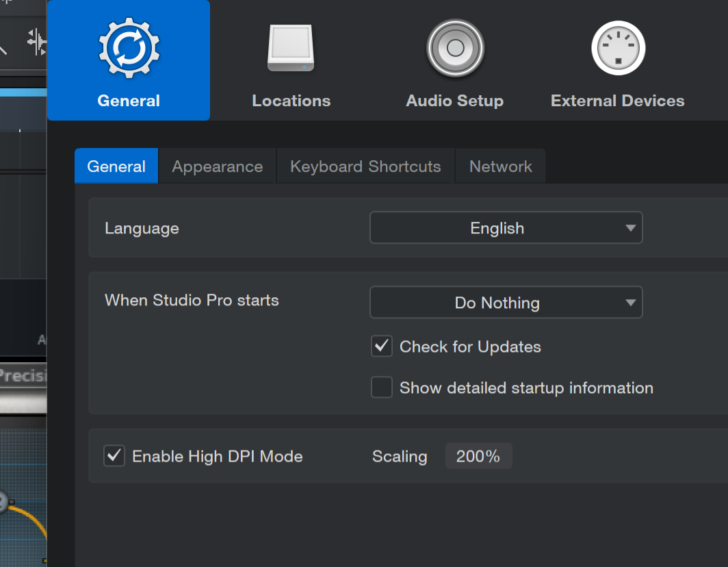
Task: Open the Audio Setup speaker icon
Action: [x=455, y=48]
